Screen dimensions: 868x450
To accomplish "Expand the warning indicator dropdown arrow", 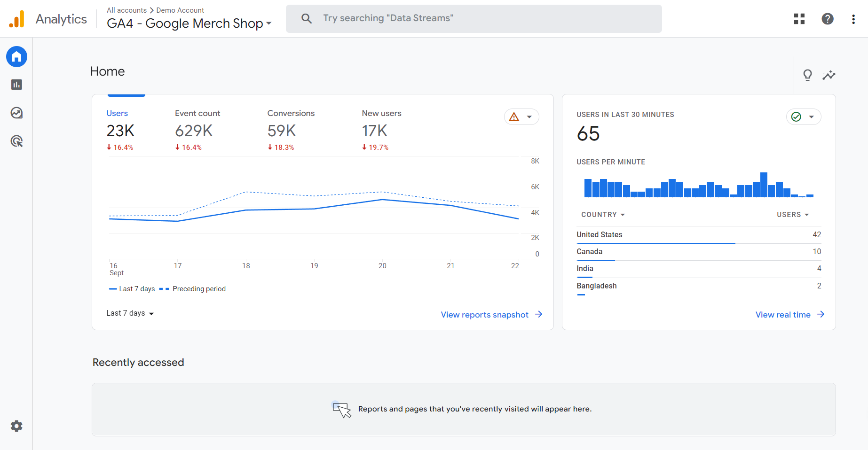I will 529,117.
